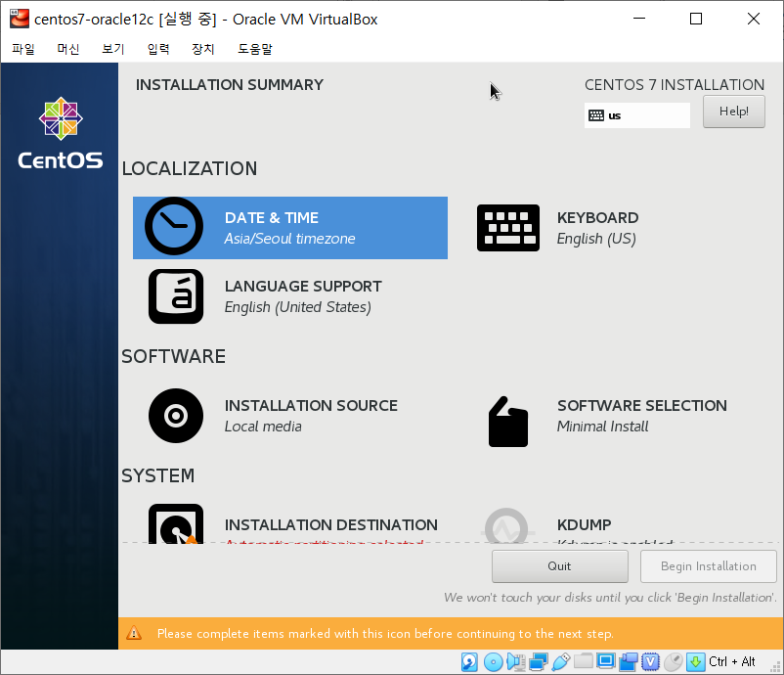784x675 pixels.
Task: Open LANGUAGE SUPPORT entry text
Action: [x=303, y=296]
